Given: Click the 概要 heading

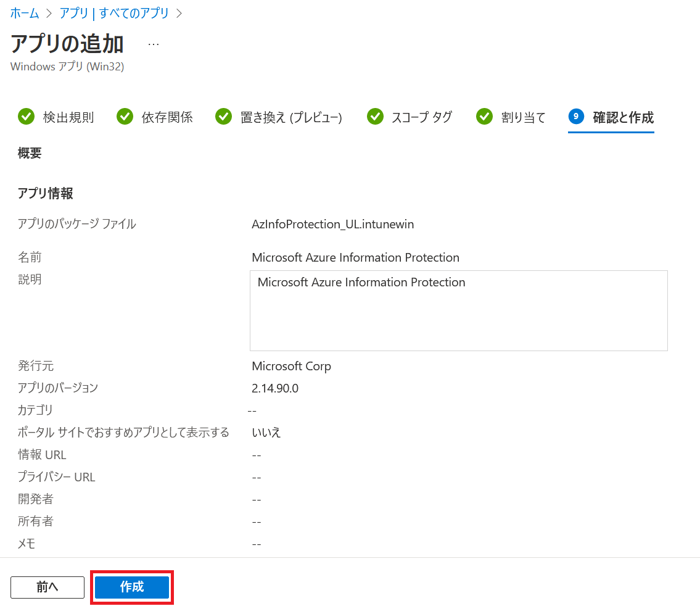Looking at the screenshot, I should tap(30, 153).
